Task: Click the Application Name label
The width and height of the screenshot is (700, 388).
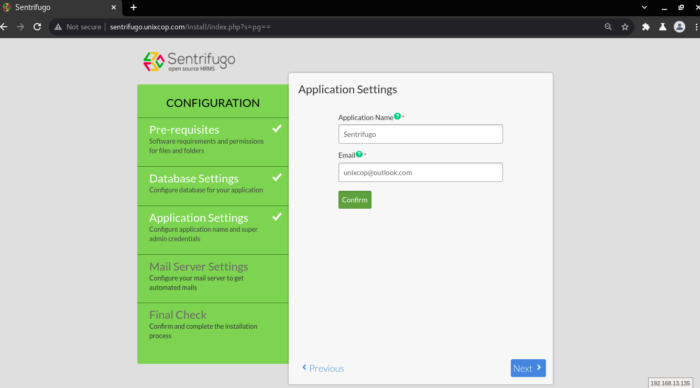Action: tap(365, 117)
